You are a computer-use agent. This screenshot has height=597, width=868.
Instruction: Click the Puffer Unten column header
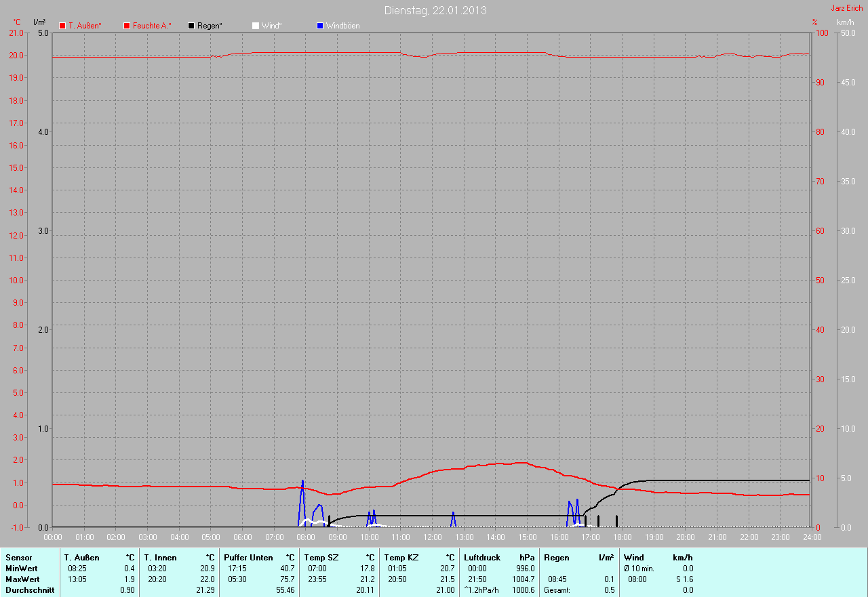[248, 558]
